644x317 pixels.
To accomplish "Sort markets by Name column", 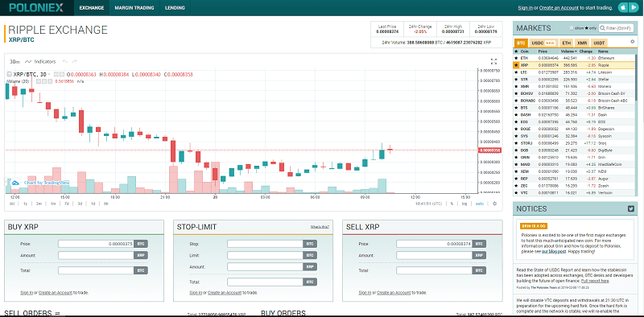I will pyautogui.click(x=603, y=51).
